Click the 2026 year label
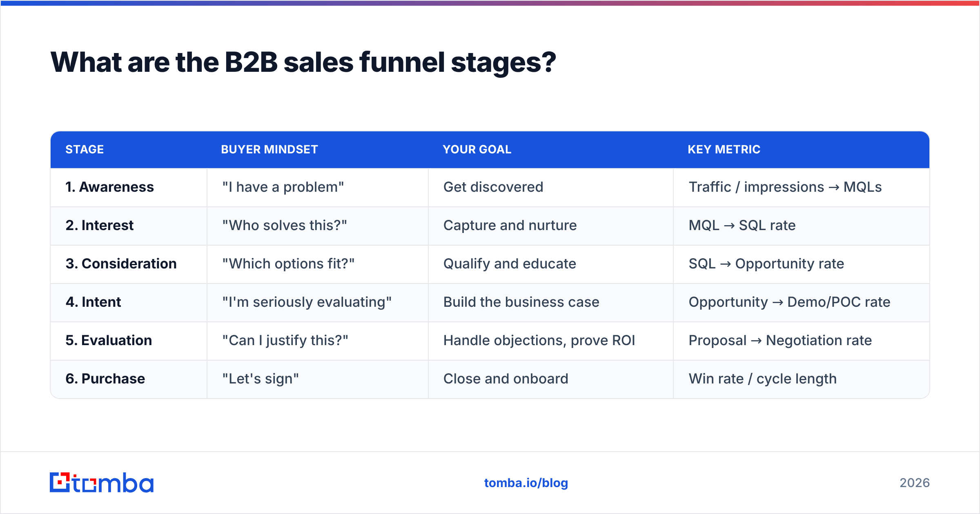 [915, 483]
